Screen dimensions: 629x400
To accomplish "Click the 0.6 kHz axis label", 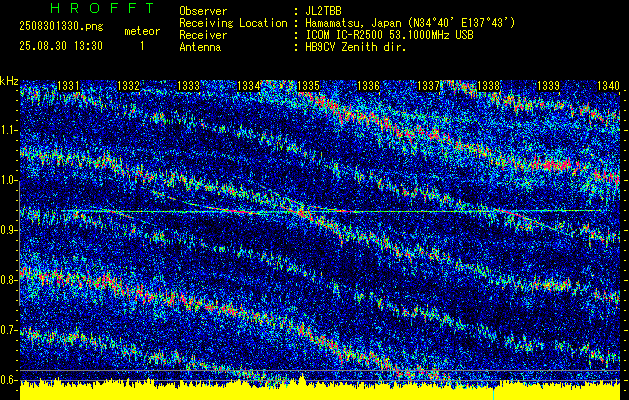I will (x=9, y=380).
